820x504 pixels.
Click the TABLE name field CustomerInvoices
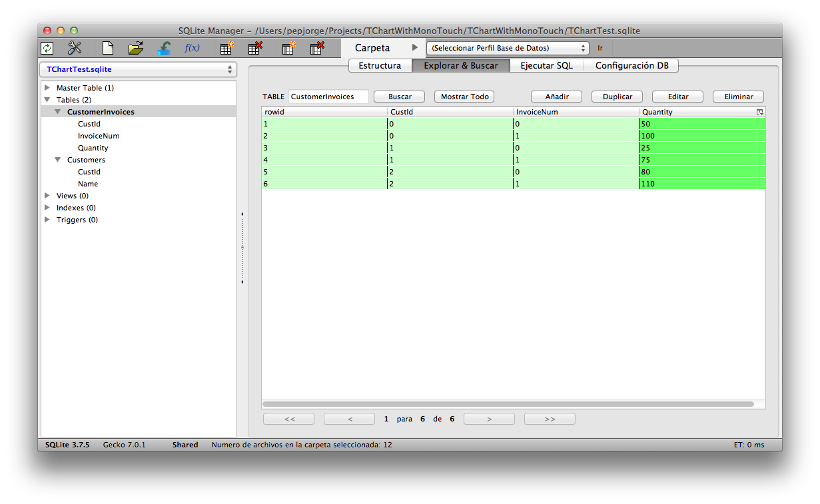coord(328,97)
